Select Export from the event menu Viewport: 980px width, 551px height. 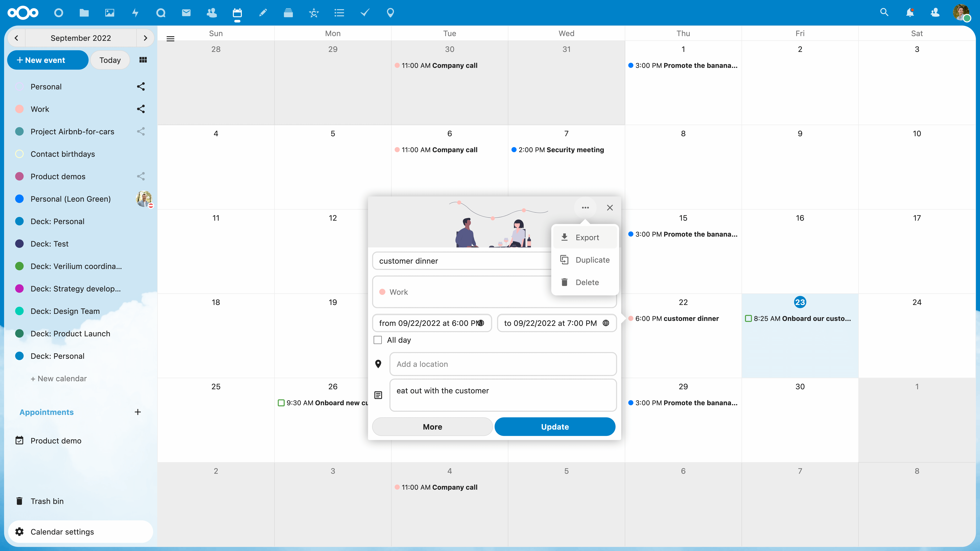coord(585,237)
